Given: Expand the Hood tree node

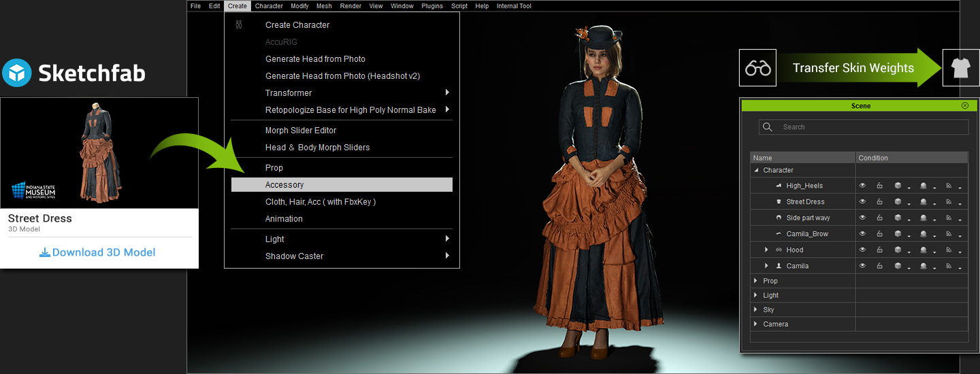Looking at the screenshot, I should (x=766, y=250).
